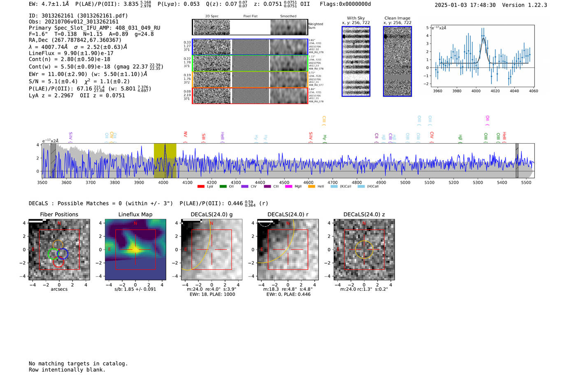Click the emission line fit plot near 4007Å
The image size is (576, 392).
pos(482,56)
